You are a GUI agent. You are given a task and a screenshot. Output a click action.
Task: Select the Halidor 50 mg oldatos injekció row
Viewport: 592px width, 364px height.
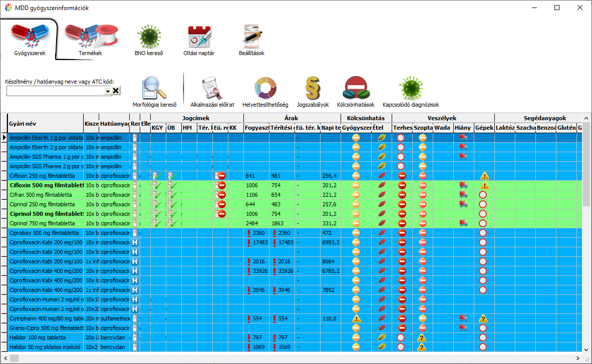pyautogui.click(x=294, y=347)
